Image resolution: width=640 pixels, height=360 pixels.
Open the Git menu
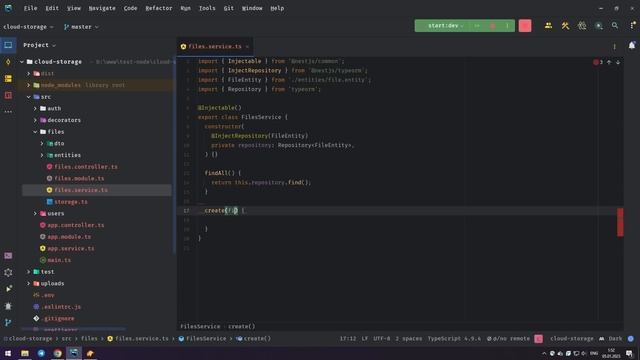point(229,8)
